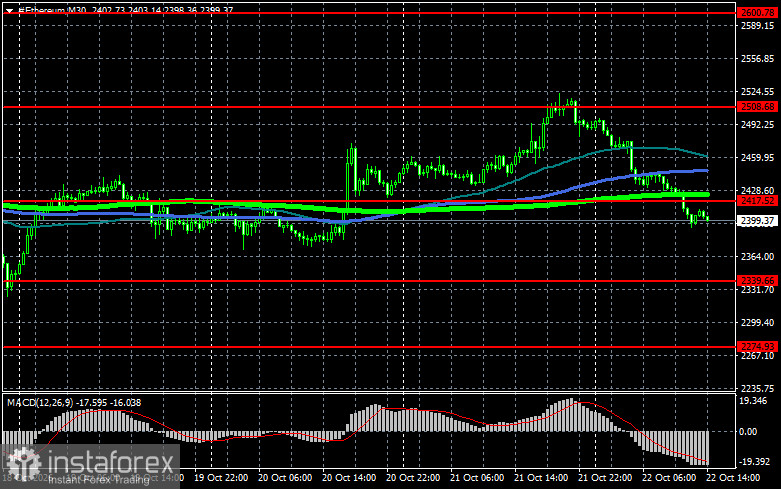The width and height of the screenshot is (781, 489).
Task: Click the 2331.70 price scale value
Action: [x=757, y=289]
